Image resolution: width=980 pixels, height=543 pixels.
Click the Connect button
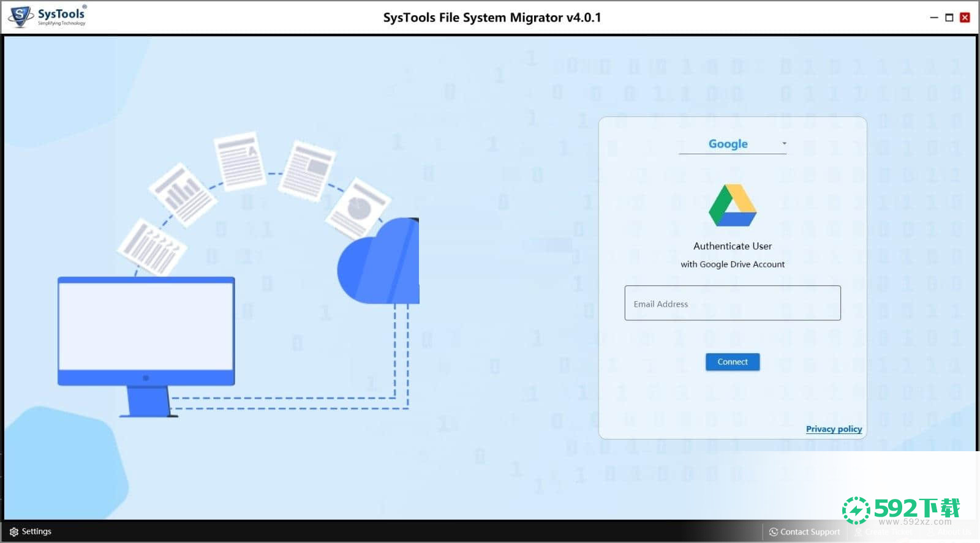point(733,362)
